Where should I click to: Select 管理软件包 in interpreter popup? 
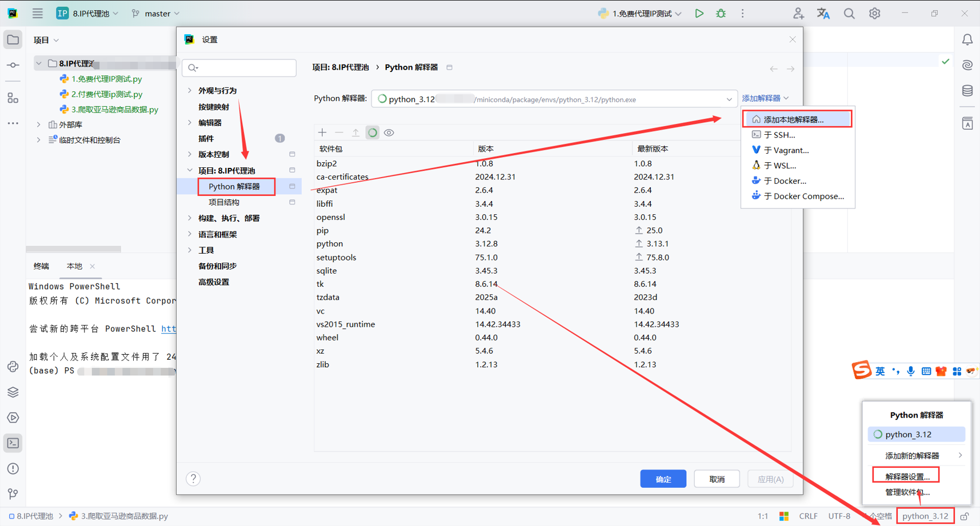point(907,492)
